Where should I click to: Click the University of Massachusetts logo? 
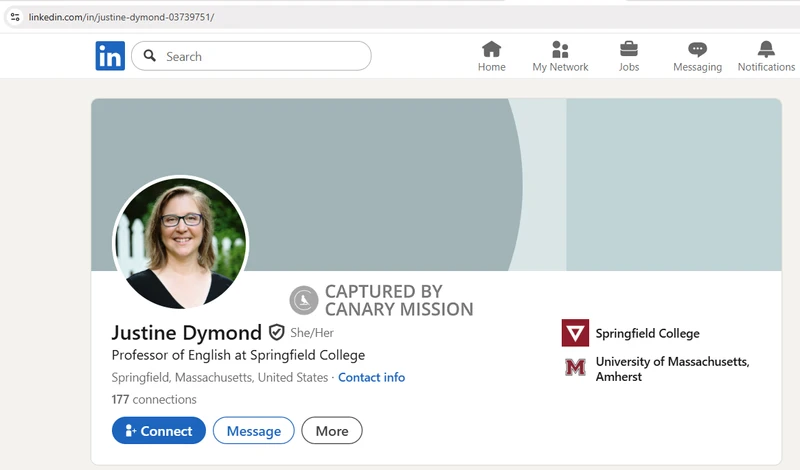pos(575,368)
